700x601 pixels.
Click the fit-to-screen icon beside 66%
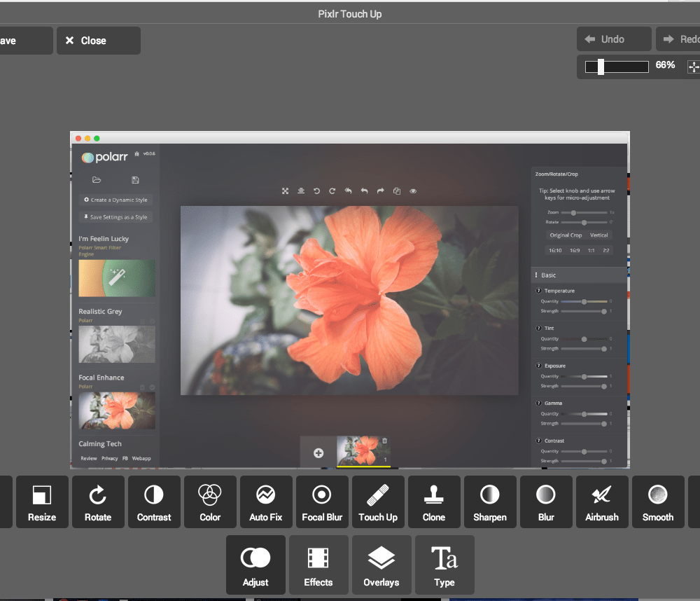click(x=694, y=67)
